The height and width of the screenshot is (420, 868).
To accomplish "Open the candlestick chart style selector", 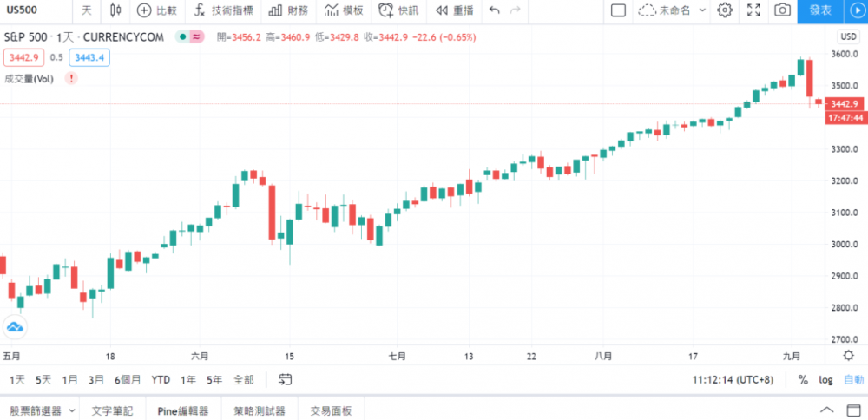I will (x=115, y=10).
